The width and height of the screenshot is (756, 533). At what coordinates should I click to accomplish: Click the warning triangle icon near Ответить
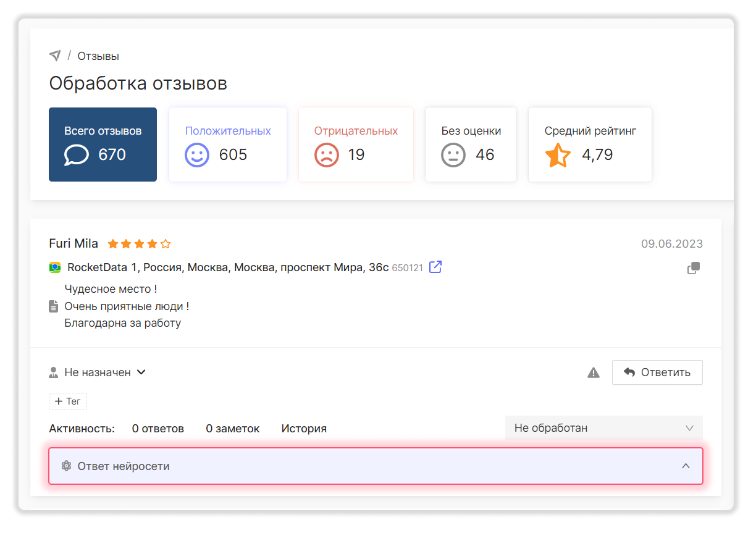594,372
